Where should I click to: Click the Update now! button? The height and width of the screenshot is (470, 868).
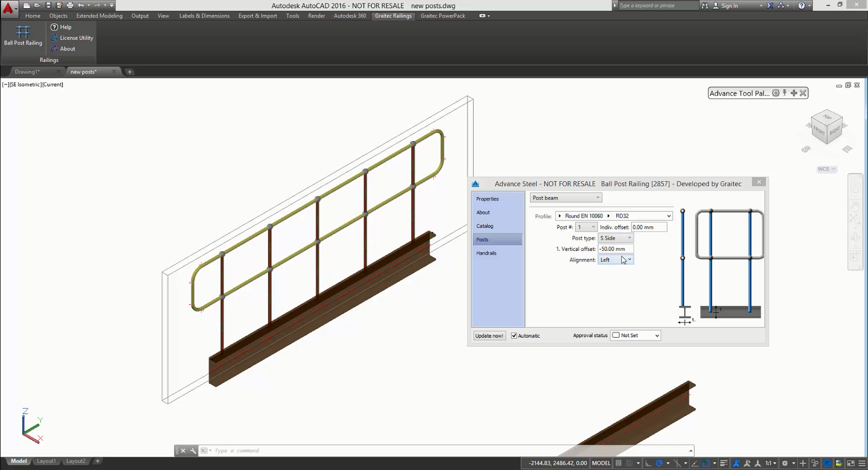point(489,335)
